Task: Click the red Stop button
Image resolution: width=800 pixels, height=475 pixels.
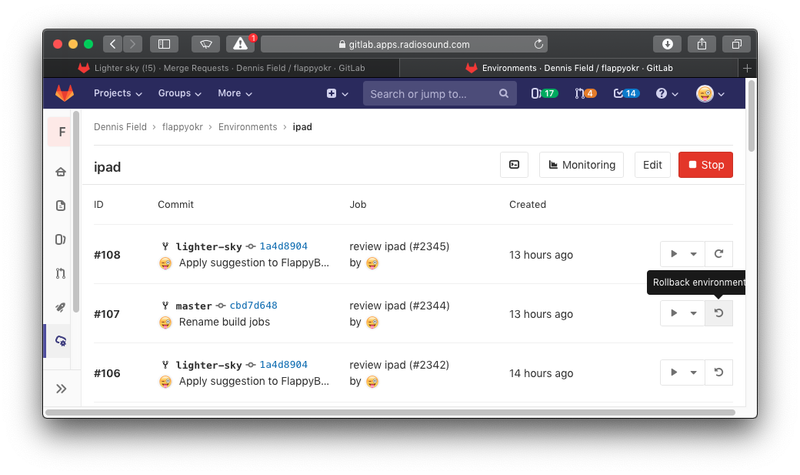Action: (x=705, y=165)
